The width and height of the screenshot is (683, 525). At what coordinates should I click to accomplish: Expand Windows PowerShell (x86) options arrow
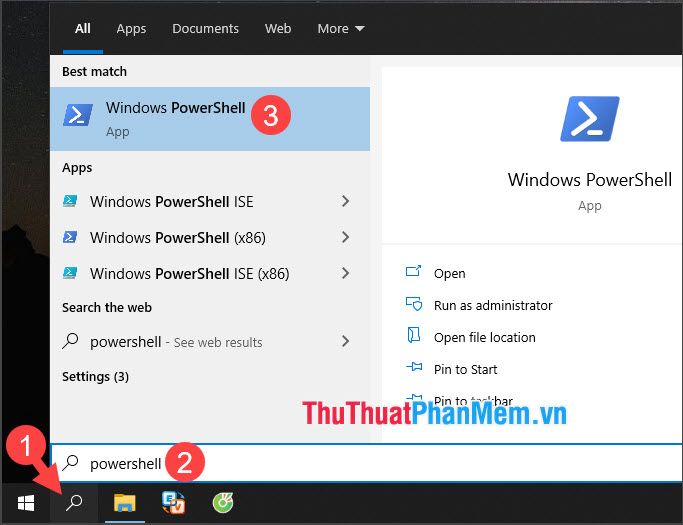pos(345,237)
